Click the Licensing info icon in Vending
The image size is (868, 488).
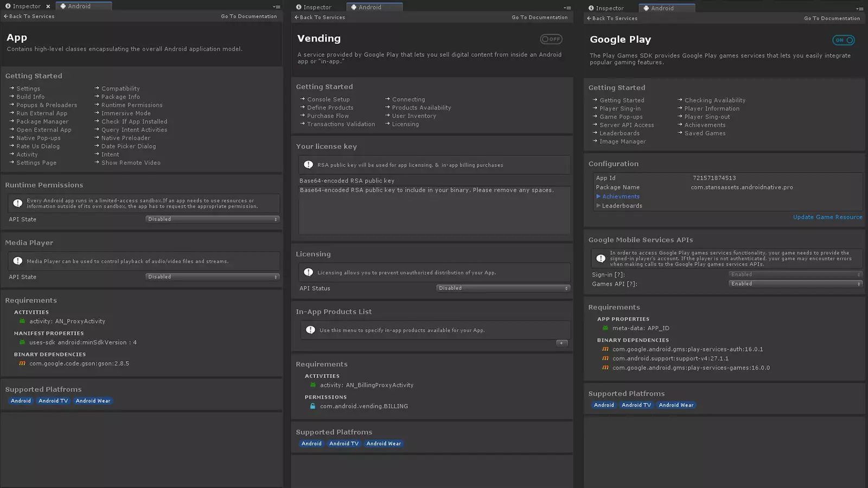pos(309,273)
